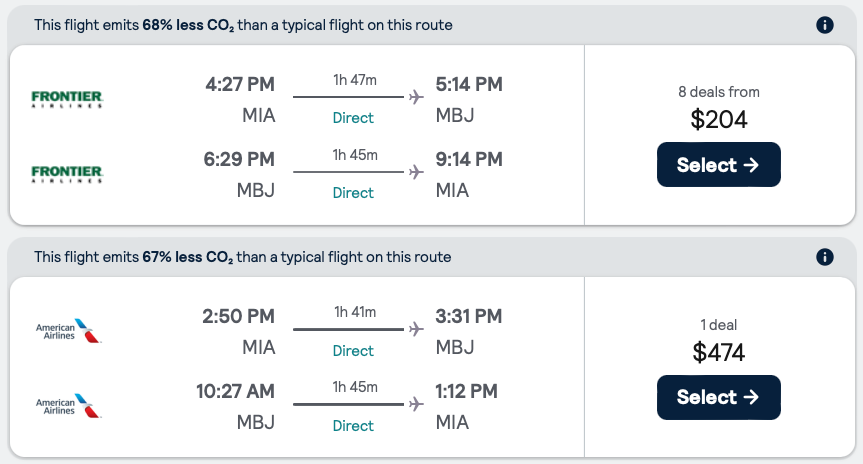Click the American Airlines logo on the 2:50 PM flight
The image size is (863, 464).
[x=69, y=331]
